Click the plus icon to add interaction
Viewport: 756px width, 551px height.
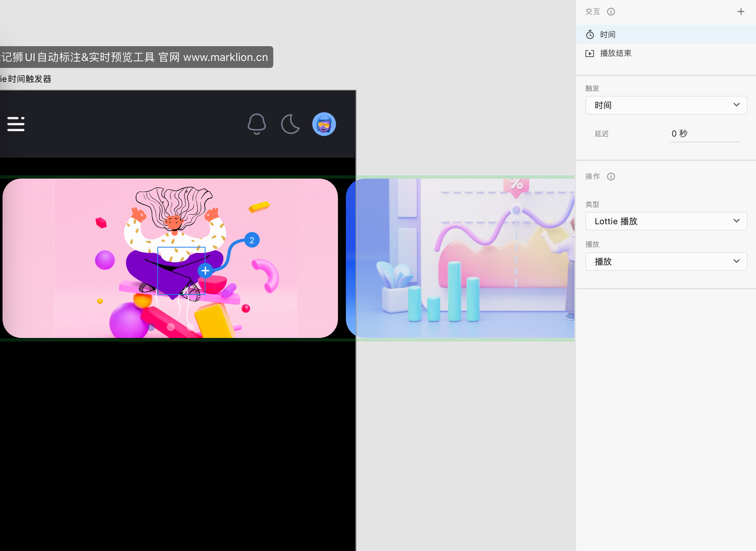coord(740,12)
